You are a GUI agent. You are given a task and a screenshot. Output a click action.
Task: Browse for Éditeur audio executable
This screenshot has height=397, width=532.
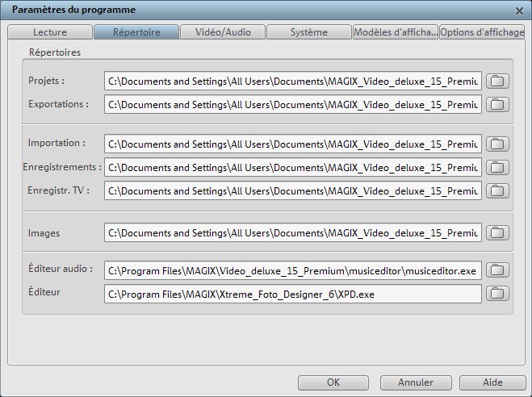(497, 270)
